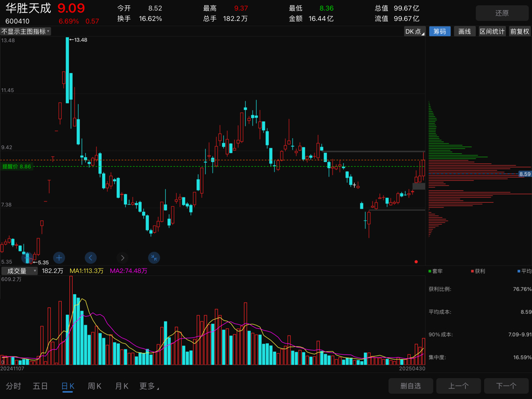The width and height of the screenshot is (532, 399).
Task: Click the 删自选 remove from watchlist button
Action: pos(410,386)
